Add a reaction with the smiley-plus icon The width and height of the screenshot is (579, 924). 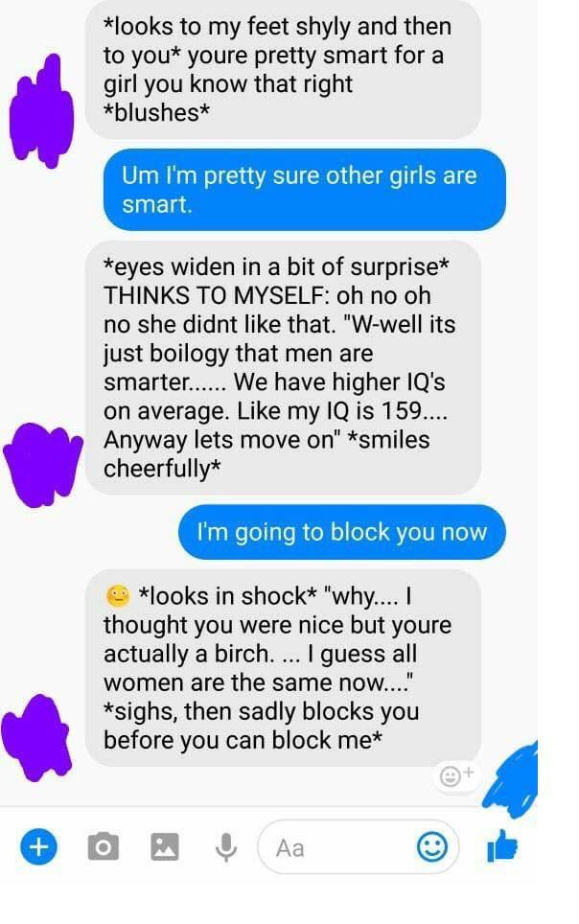coord(456,775)
